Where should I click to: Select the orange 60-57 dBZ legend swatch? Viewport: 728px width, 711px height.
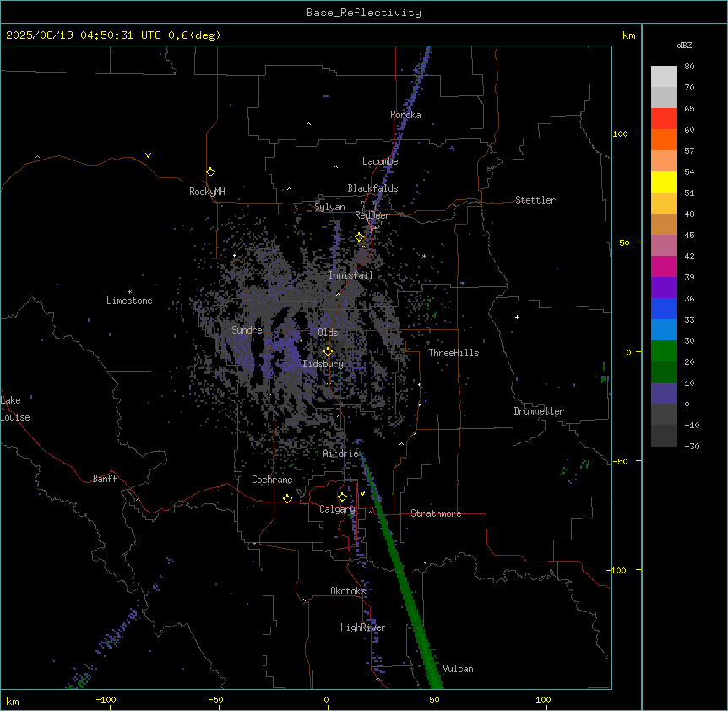664,139
